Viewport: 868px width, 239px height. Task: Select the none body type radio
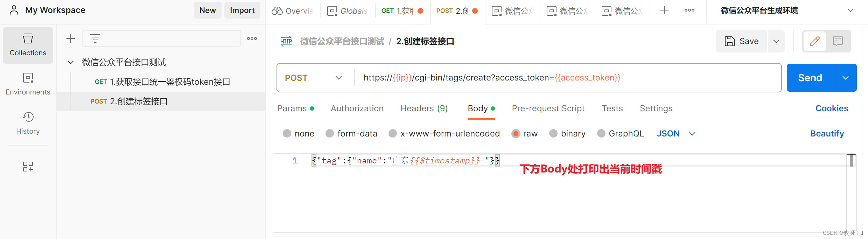tap(287, 133)
